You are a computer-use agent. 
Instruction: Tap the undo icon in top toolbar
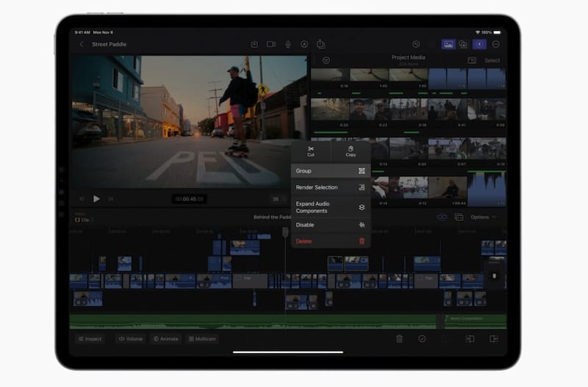pos(416,44)
